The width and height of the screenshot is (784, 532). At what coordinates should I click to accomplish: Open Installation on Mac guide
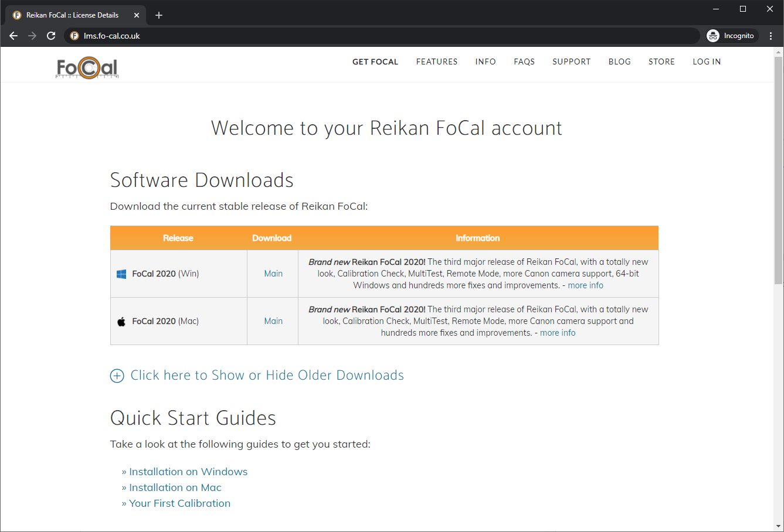click(x=175, y=487)
